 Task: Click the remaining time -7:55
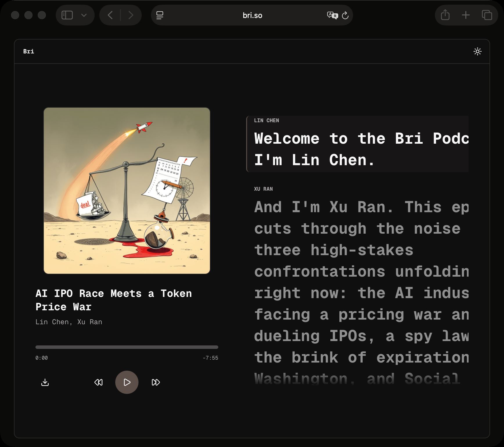tap(210, 358)
